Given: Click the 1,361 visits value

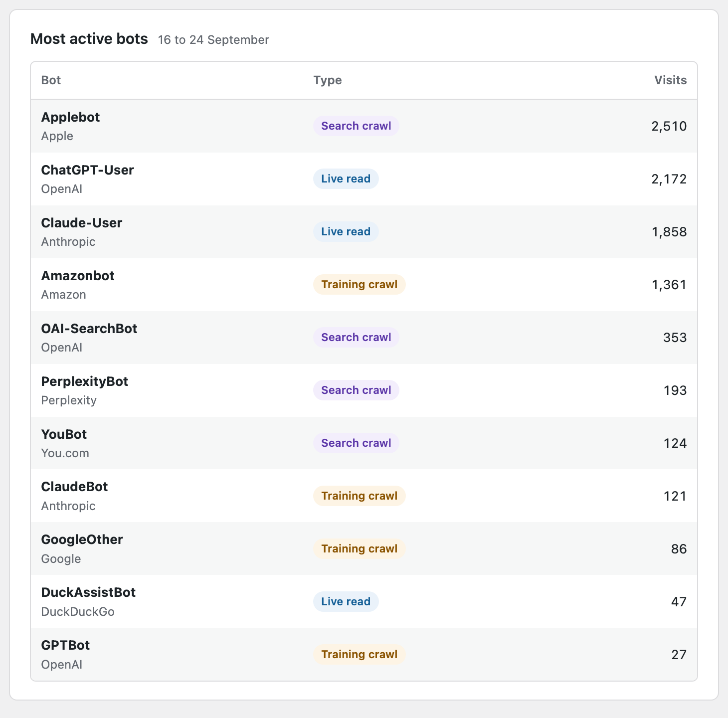Looking at the screenshot, I should (669, 285).
